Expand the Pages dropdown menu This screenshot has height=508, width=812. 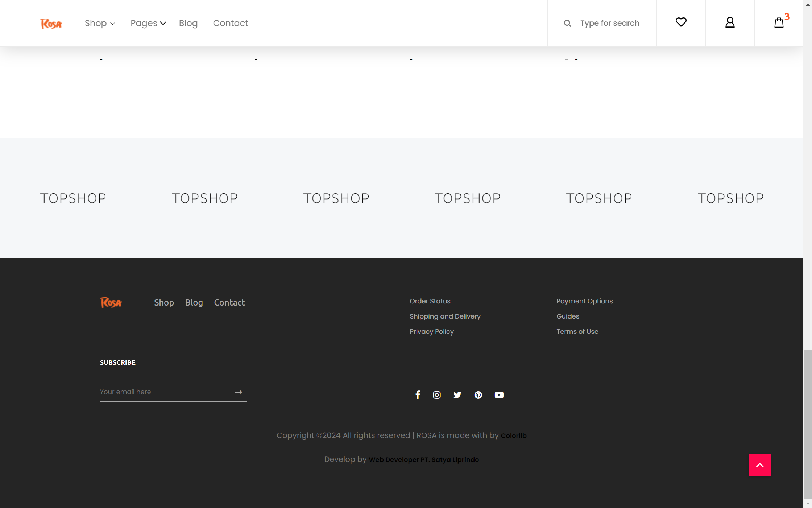(148, 23)
